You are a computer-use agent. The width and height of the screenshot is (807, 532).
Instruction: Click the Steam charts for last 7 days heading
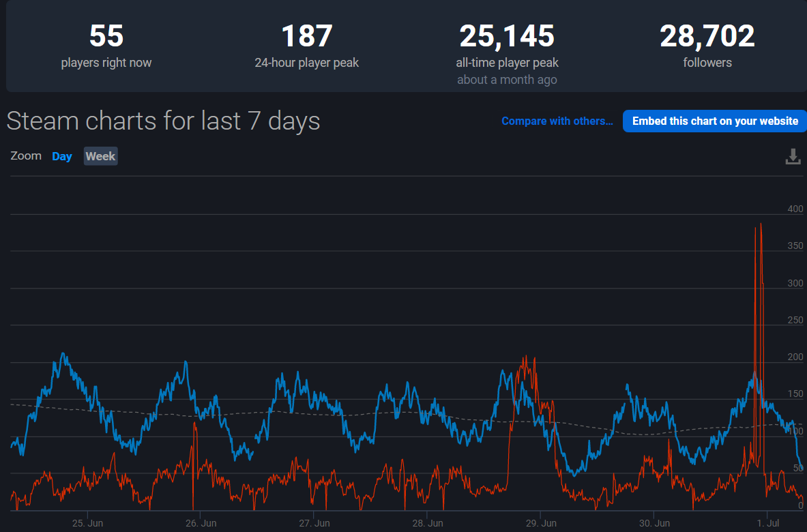(x=163, y=121)
